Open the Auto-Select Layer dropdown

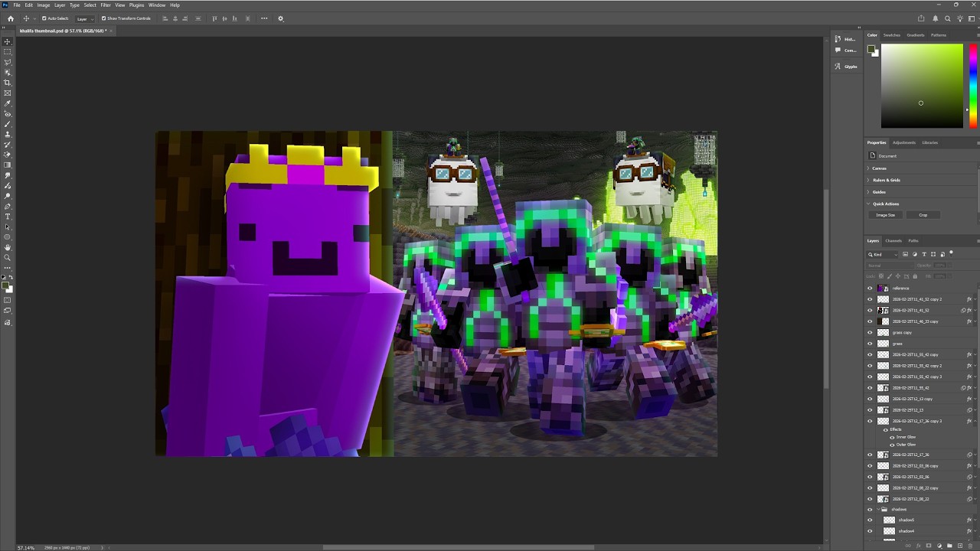pyautogui.click(x=83, y=18)
